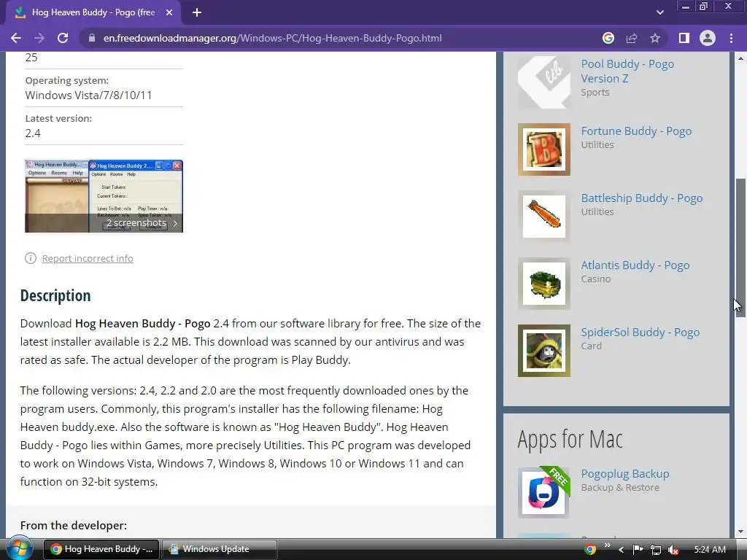Open the Windows Start menu
This screenshot has height=560, width=747.
18,549
